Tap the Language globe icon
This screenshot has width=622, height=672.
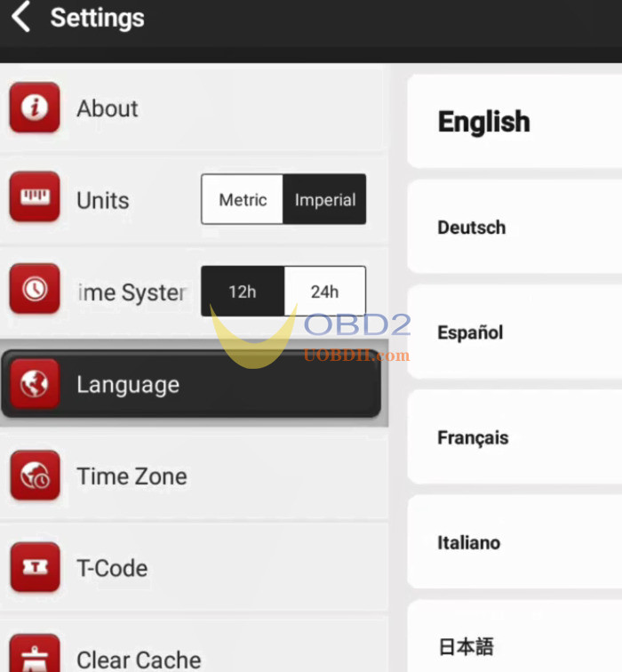click(x=35, y=383)
